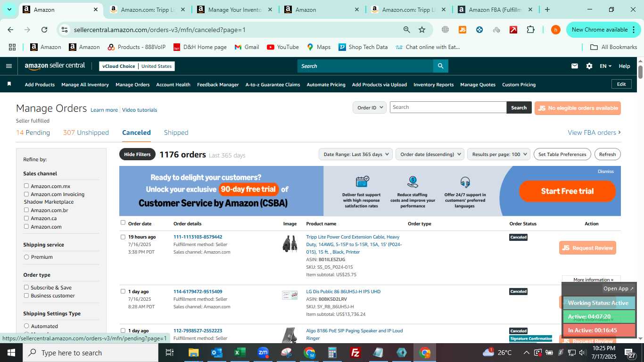Click the search magnifier button in header
Viewport: 644px width, 362px height.
(x=440, y=66)
